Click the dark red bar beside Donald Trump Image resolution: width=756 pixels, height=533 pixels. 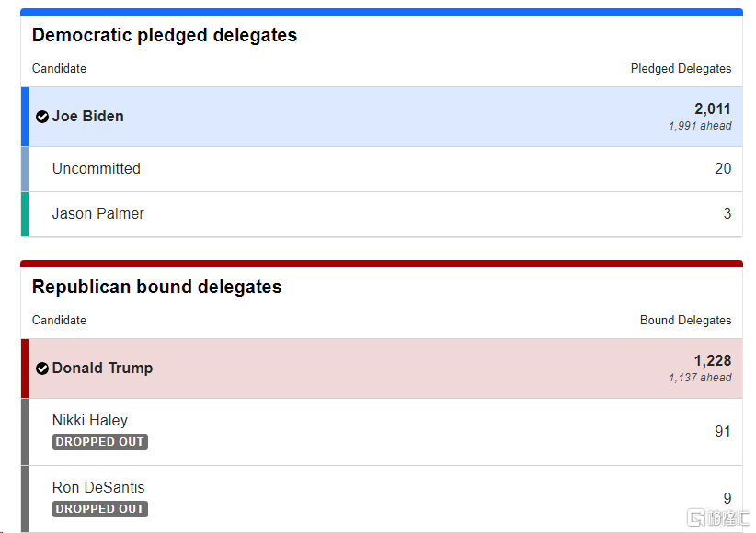click(x=25, y=369)
